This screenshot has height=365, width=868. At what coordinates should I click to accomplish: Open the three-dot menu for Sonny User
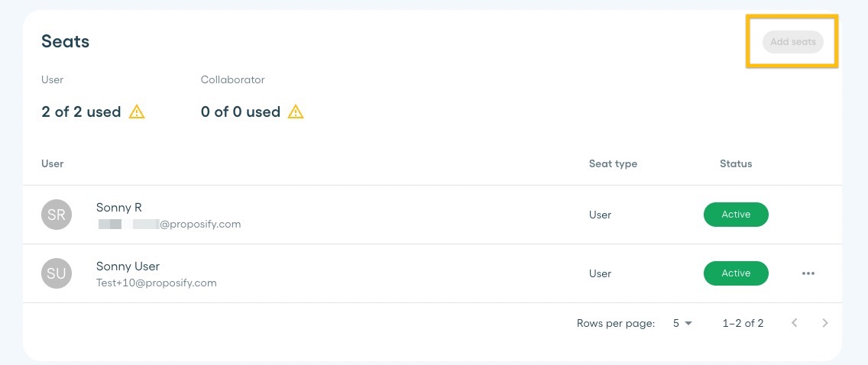click(x=808, y=273)
